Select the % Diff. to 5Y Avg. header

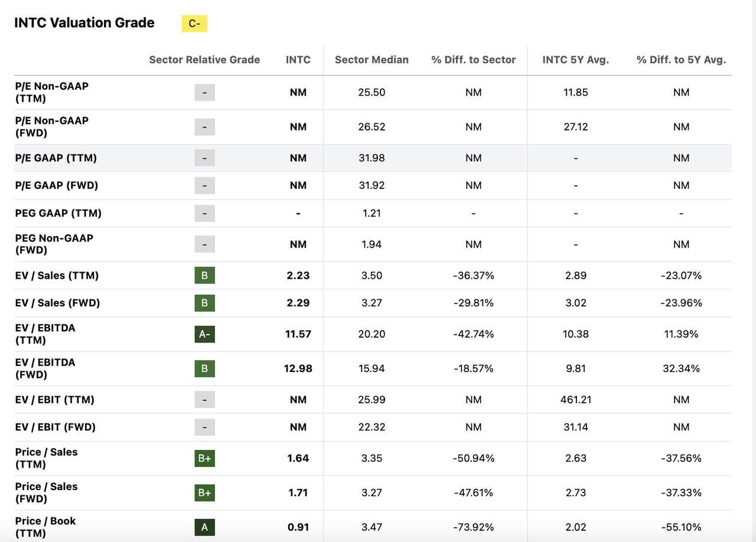682,60
